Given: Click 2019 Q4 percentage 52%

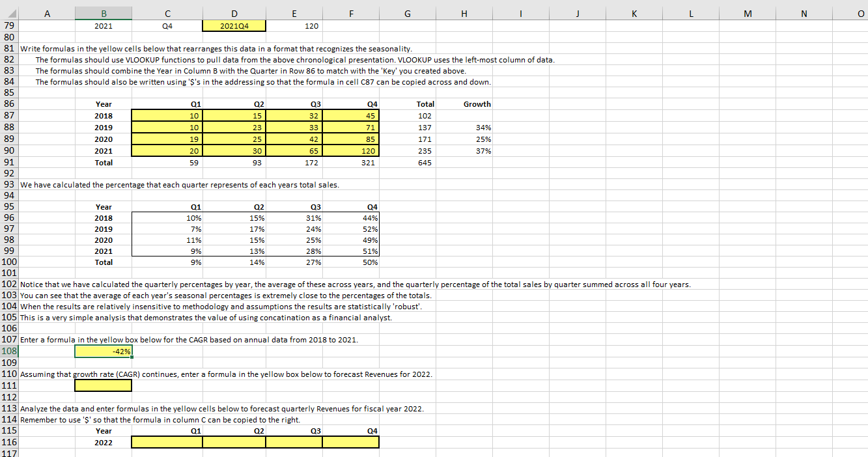Looking at the screenshot, I should coord(369,229).
